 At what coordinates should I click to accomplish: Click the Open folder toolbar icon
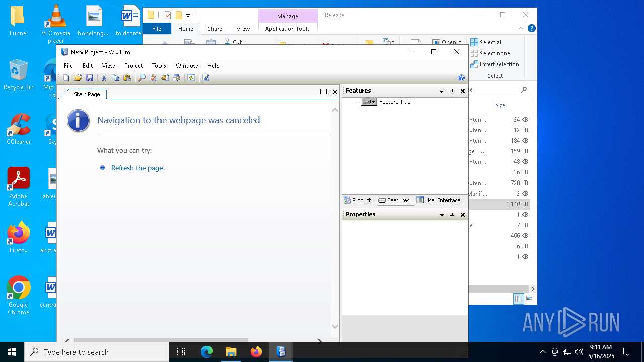coord(77,78)
